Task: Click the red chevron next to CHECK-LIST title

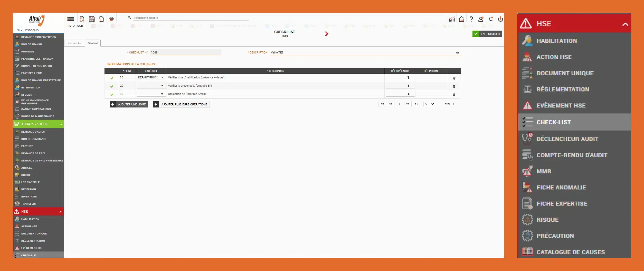Action: click(326, 34)
